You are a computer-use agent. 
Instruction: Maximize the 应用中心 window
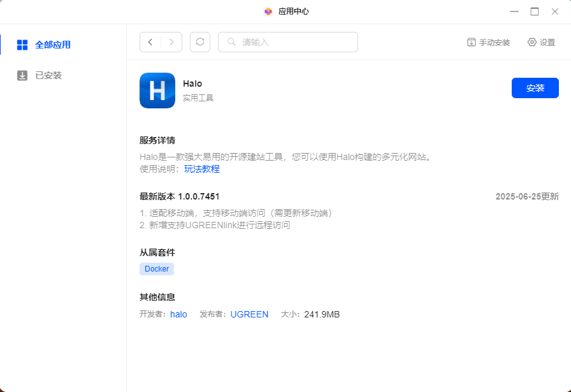pos(535,11)
